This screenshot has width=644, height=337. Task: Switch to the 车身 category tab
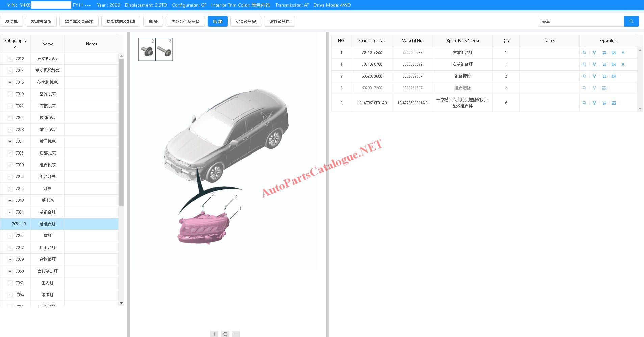pos(153,21)
